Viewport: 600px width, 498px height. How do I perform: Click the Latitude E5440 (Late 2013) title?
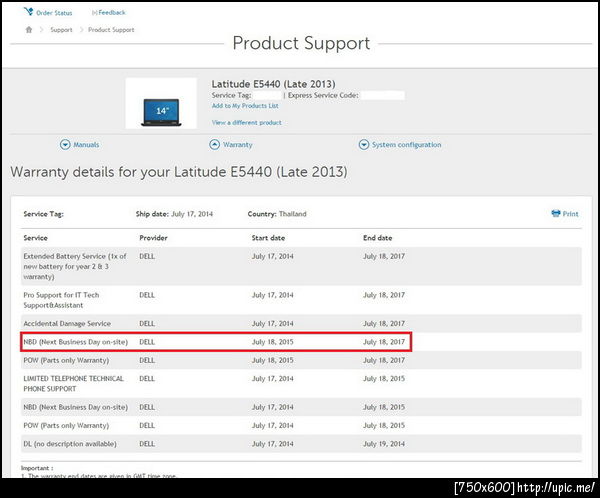point(273,84)
